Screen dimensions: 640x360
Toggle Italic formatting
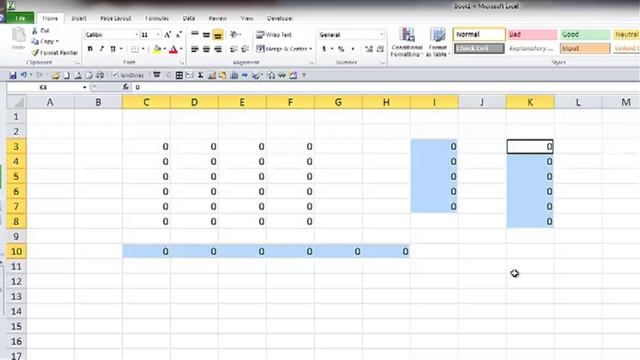point(101,49)
